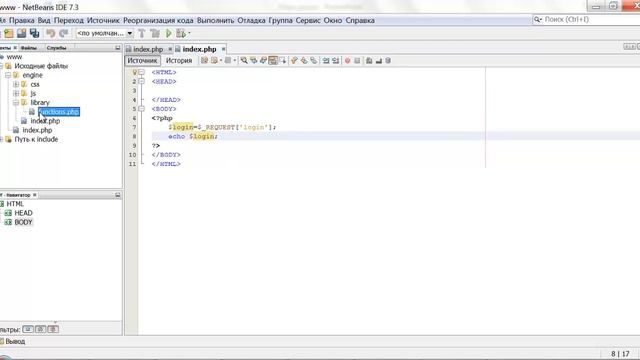Toggle the first Navigator filter button
Screen dimensions: 640x360
click(x=28, y=329)
